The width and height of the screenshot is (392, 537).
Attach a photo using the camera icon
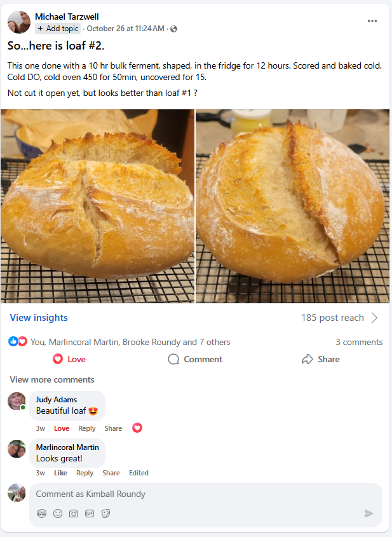[74, 513]
